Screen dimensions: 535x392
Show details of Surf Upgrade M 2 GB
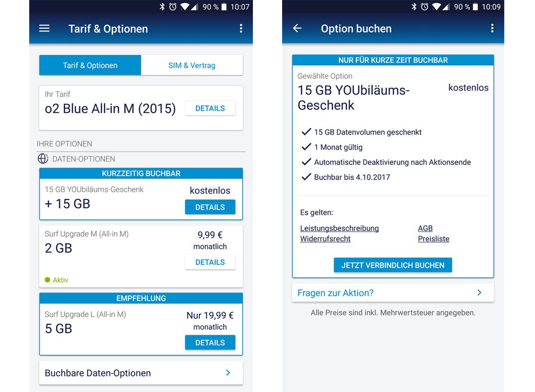pyautogui.click(x=210, y=262)
